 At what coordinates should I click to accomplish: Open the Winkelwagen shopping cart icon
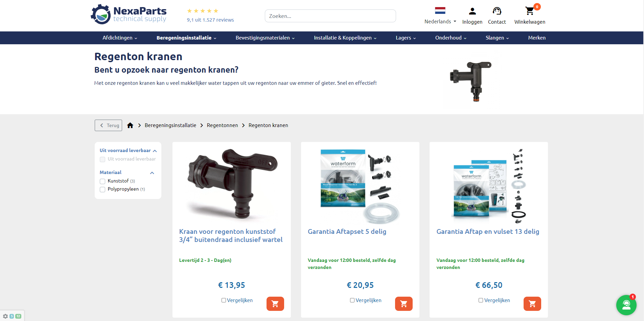530,11
